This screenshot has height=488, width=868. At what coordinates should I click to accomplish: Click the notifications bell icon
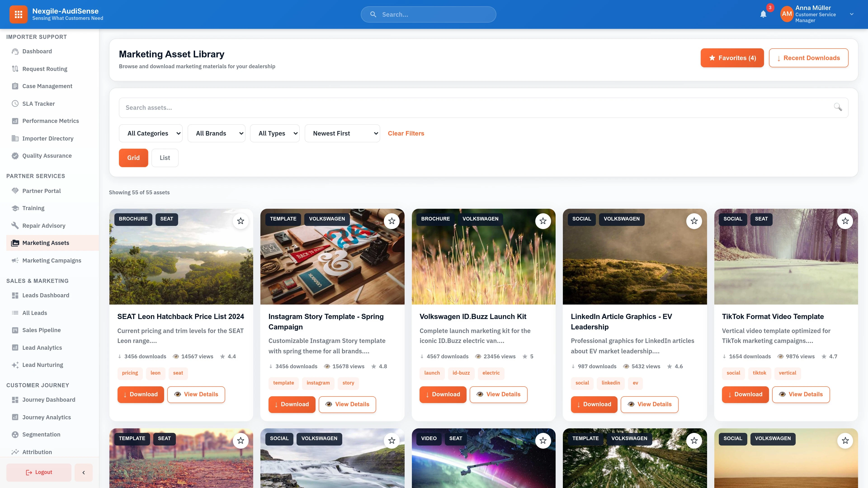point(763,14)
